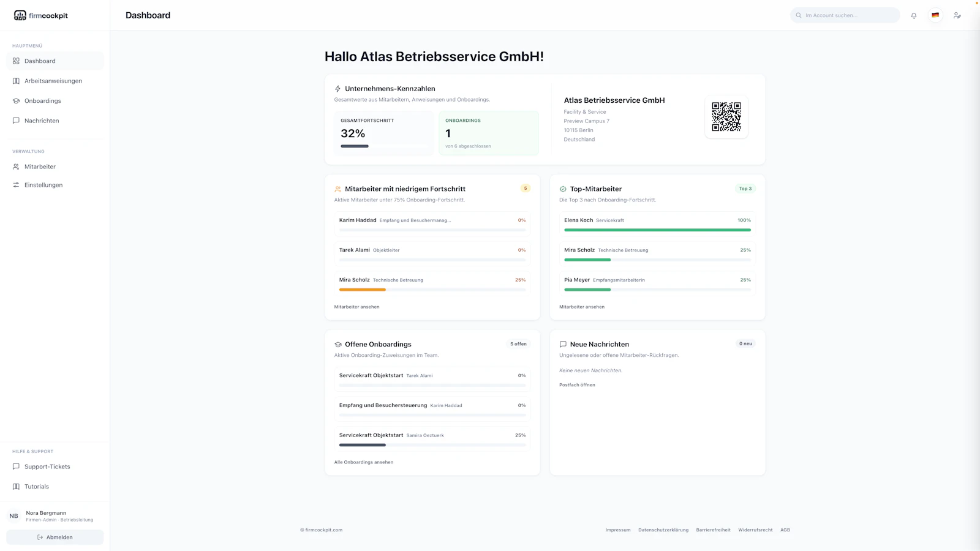Select the Onboardings 1 von 6 card

point(489,133)
